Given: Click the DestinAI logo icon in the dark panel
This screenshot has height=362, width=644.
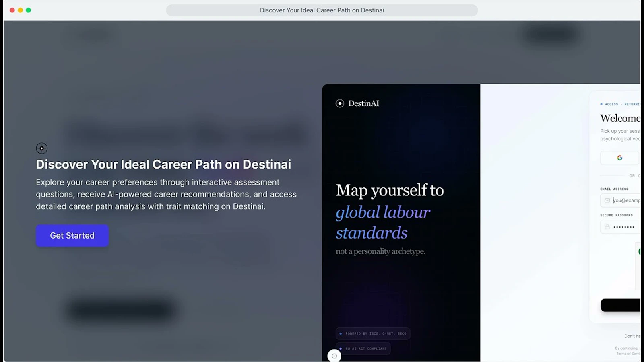Looking at the screenshot, I should pyautogui.click(x=340, y=103).
